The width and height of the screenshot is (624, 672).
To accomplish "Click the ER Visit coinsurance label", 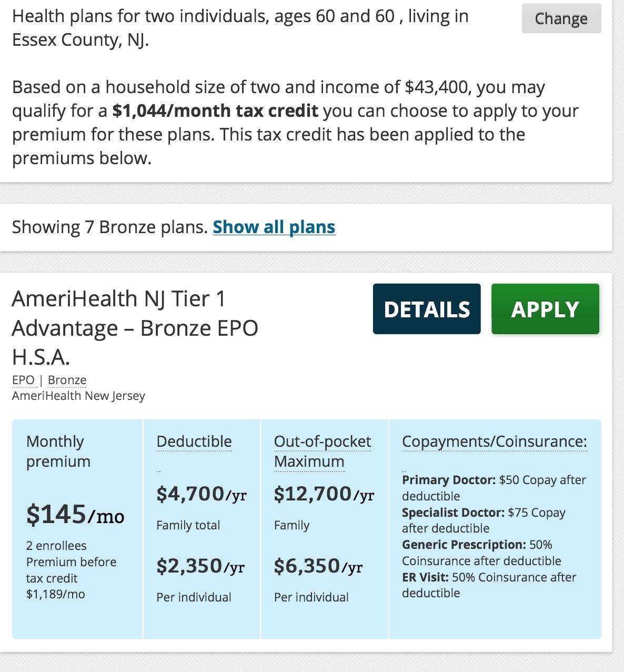I will coord(425,577).
